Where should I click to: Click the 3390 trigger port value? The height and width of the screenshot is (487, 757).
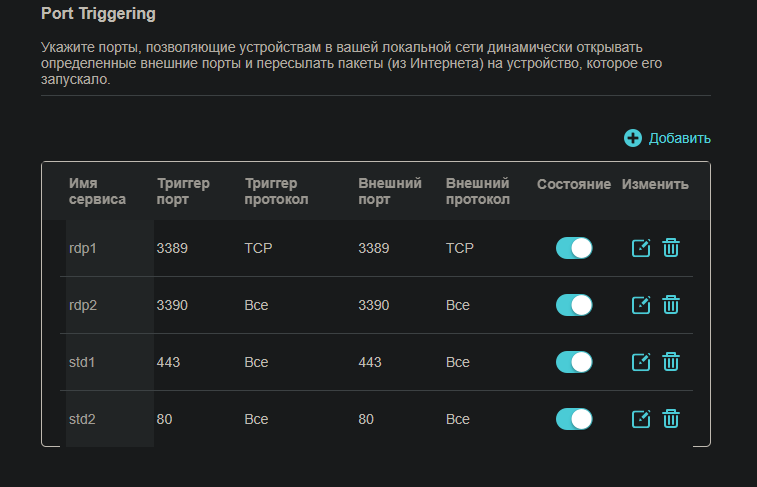pyautogui.click(x=172, y=305)
